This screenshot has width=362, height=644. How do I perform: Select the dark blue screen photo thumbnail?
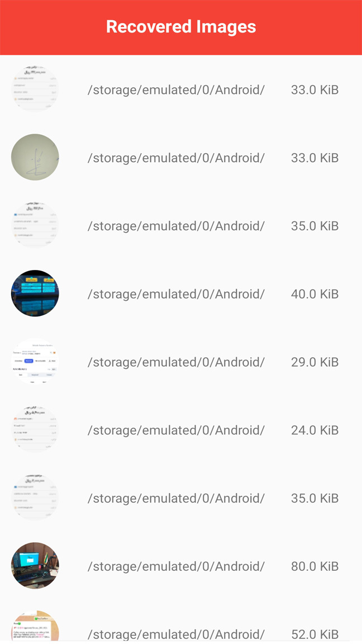35,293
